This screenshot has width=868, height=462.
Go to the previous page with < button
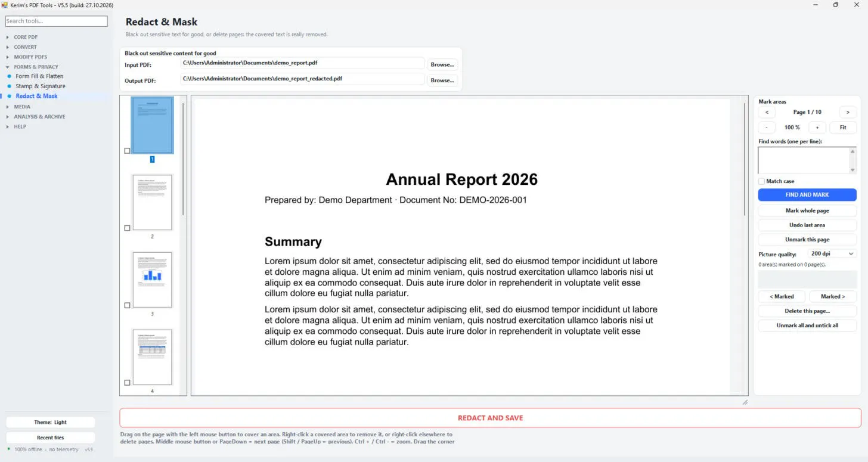coord(767,112)
